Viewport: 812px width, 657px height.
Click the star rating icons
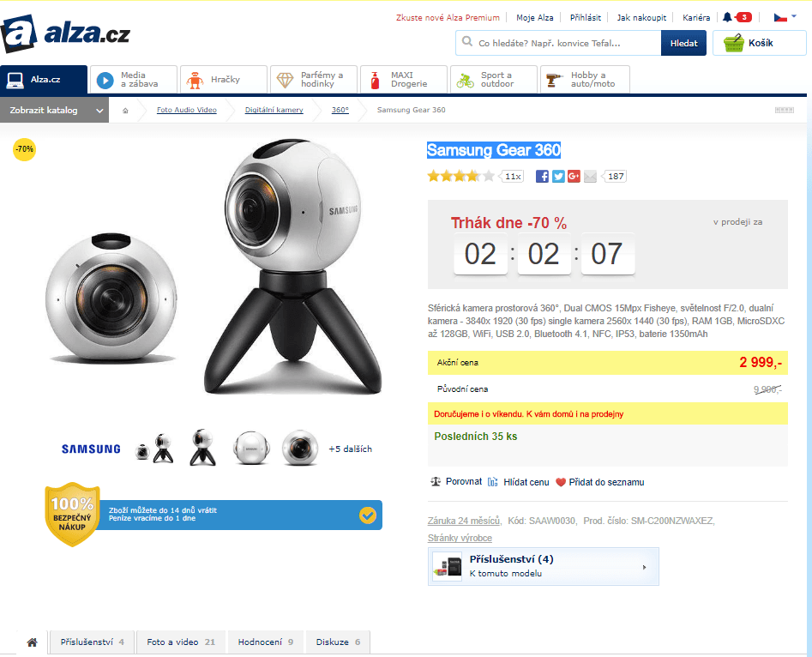pos(461,176)
